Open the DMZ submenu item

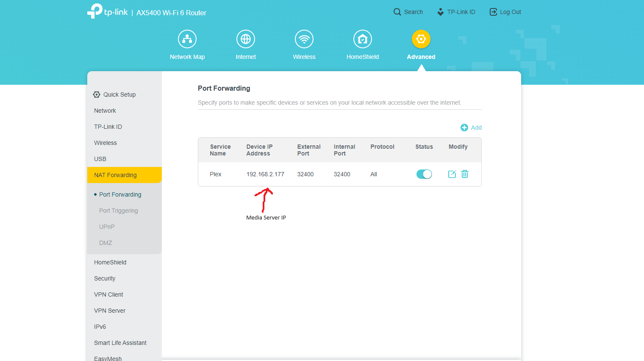pos(105,243)
